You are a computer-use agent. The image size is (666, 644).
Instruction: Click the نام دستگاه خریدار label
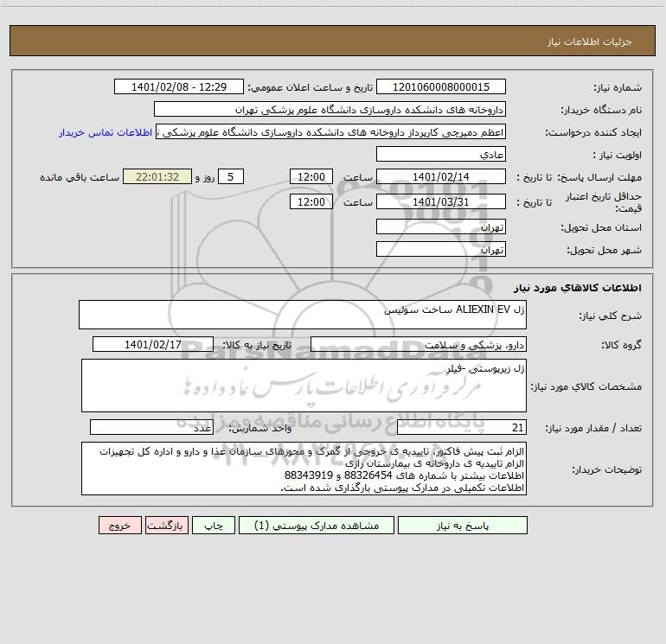[601, 111]
